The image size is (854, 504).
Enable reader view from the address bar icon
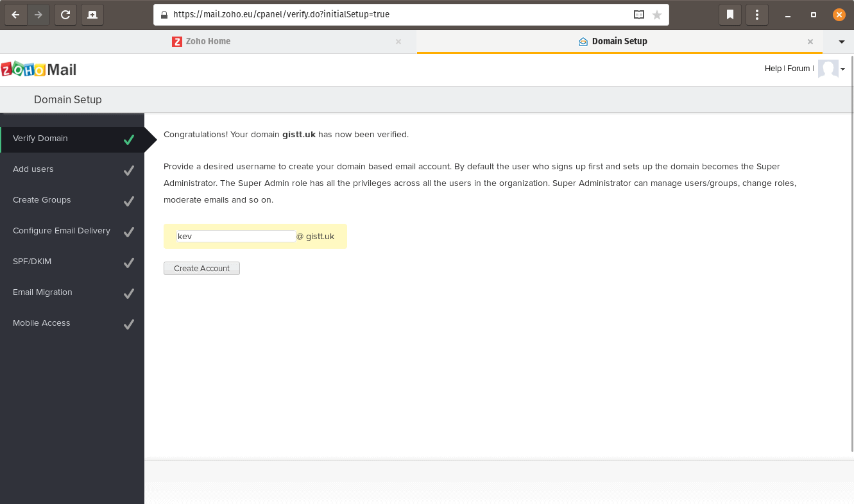coord(638,14)
